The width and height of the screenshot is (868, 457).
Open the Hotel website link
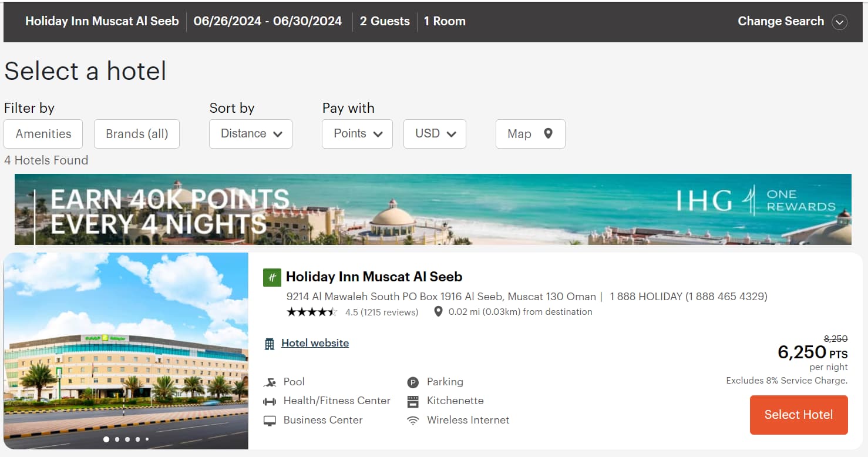(315, 343)
